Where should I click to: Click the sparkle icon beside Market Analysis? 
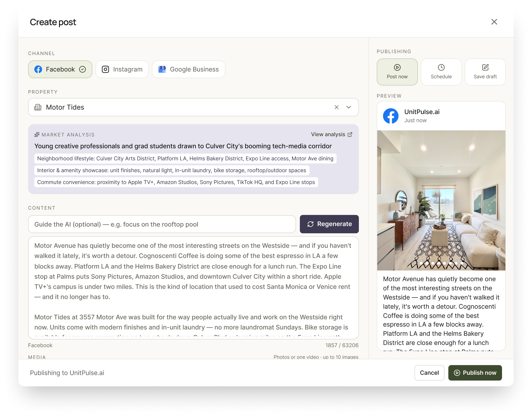click(x=37, y=135)
